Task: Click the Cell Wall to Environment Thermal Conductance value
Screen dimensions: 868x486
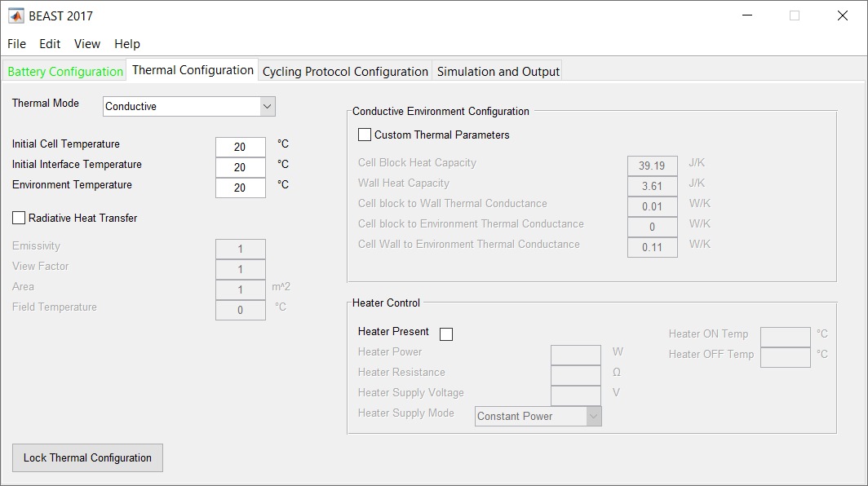Action: click(652, 246)
